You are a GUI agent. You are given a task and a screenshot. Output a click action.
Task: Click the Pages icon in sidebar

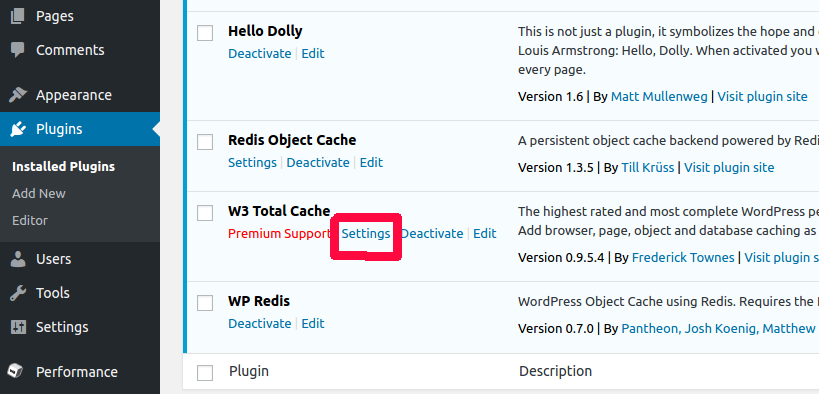click(x=17, y=16)
